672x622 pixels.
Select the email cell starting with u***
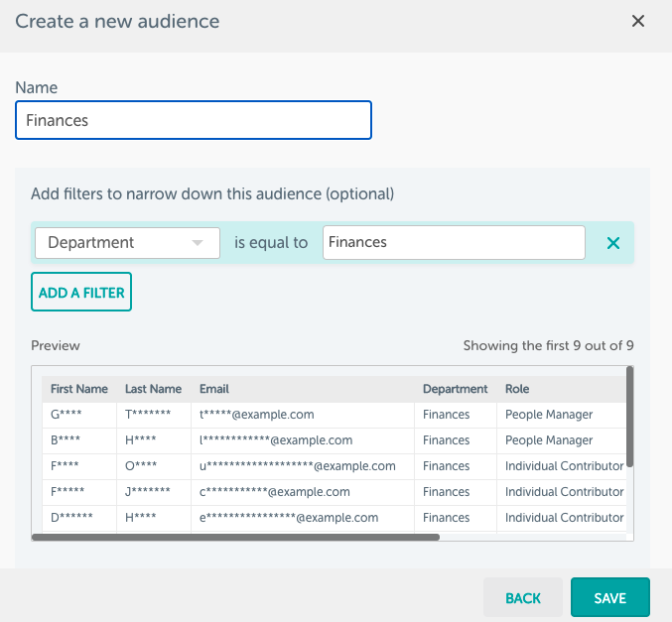(298, 466)
